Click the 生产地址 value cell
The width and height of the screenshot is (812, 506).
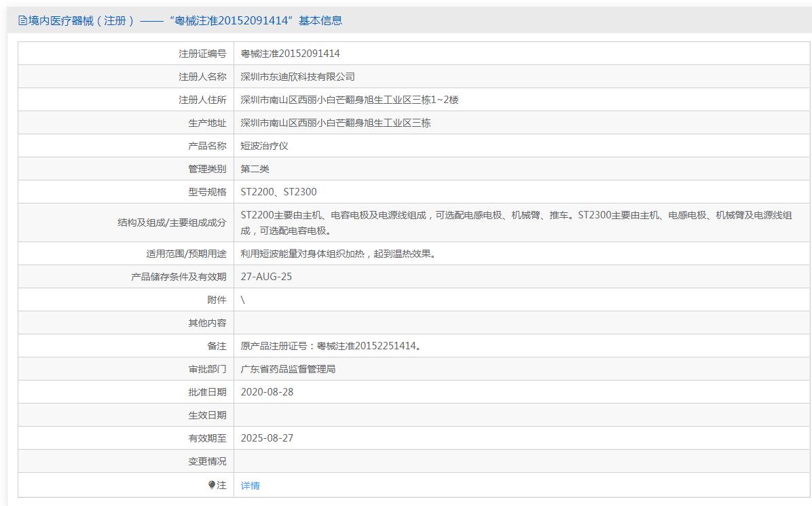tap(335, 123)
